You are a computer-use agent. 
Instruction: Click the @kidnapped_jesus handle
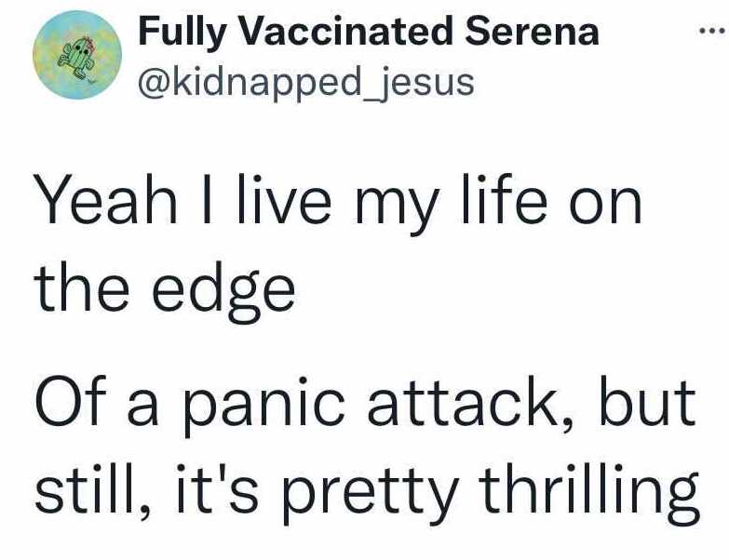(x=306, y=83)
